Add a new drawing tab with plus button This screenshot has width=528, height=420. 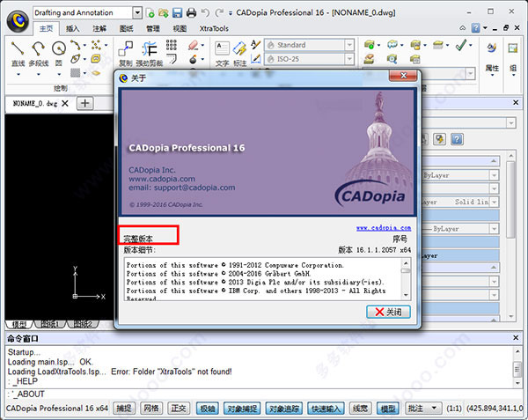pos(84,103)
